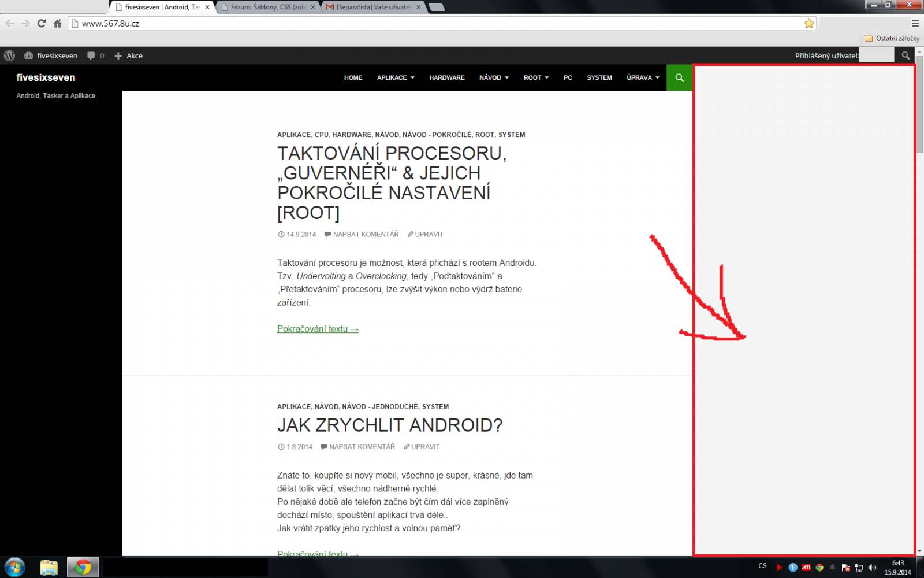Open the Jak zrychlit Android? article title
The image size is (924, 578).
[390, 425]
